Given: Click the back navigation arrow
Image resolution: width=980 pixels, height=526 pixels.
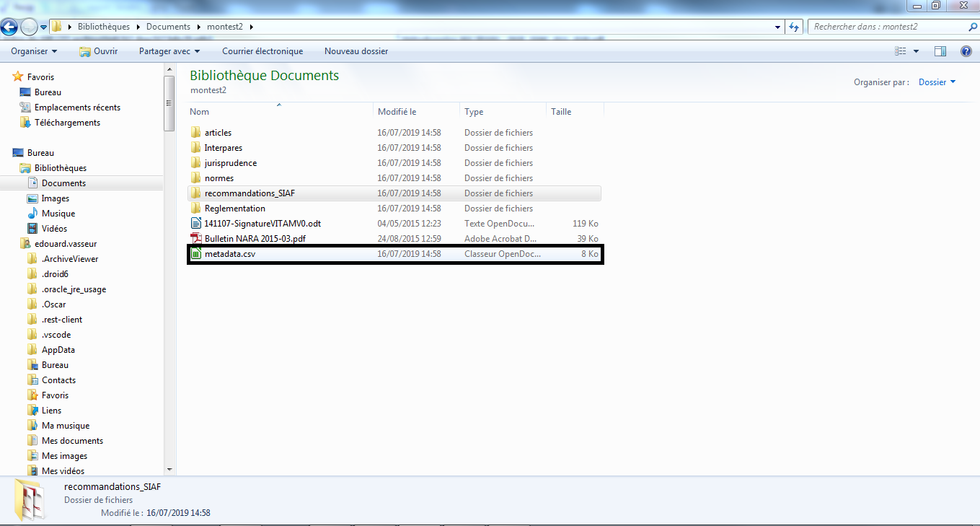Looking at the screenshot, I should tap(9, 27).
